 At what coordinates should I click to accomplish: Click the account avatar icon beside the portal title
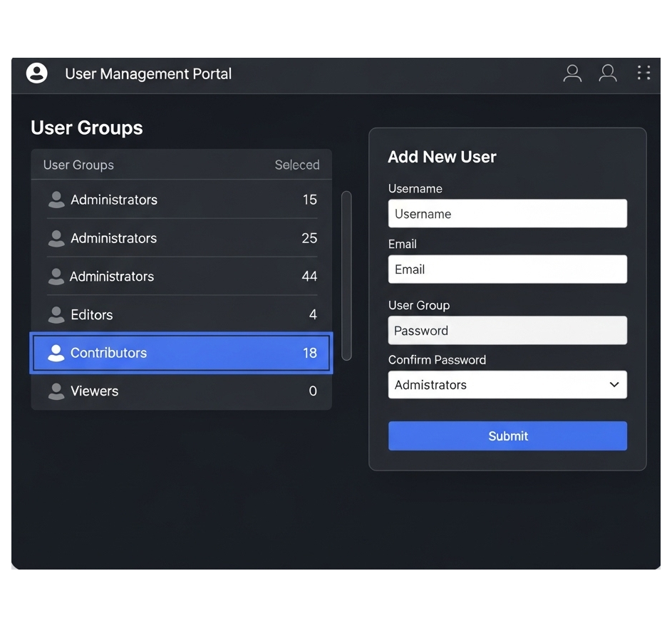(36, 73)
